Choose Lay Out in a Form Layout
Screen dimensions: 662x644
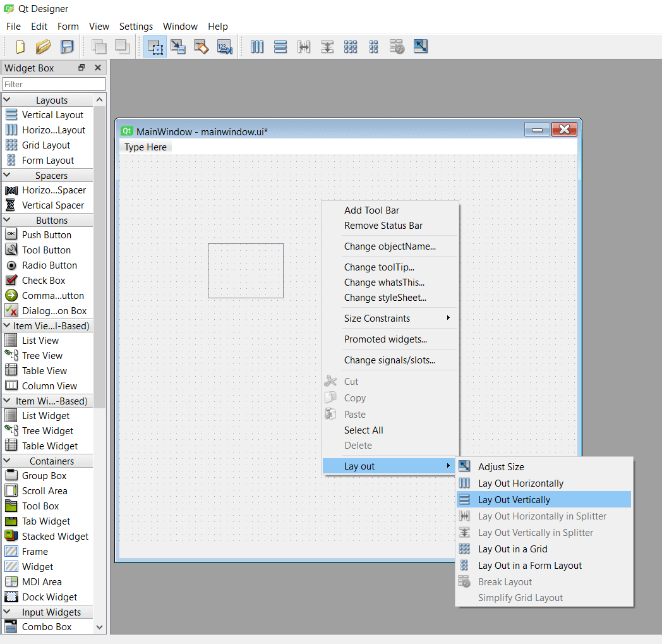pyautogui.click(x=544, y=566)
